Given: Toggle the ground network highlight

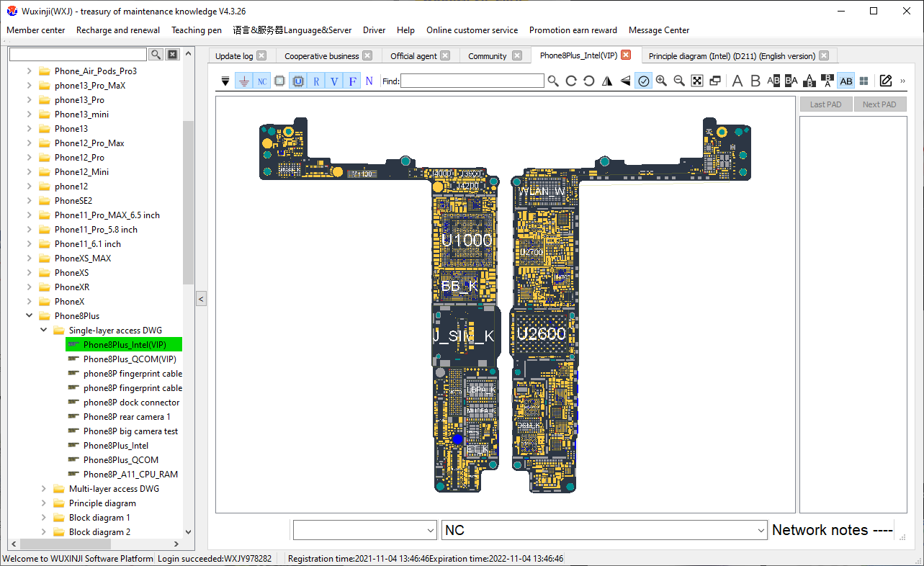Looking at the screenshot, I should (244, 81).
